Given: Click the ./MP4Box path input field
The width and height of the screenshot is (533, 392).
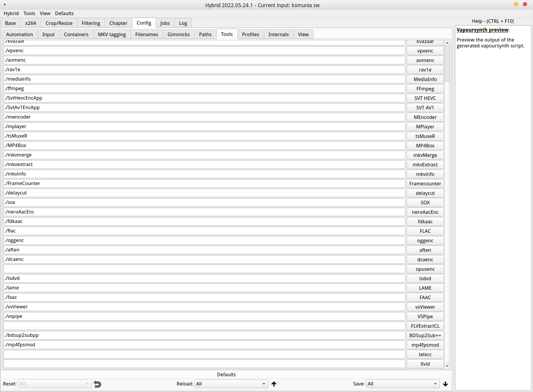Looking at the screenshot, I should click(204, 146).
